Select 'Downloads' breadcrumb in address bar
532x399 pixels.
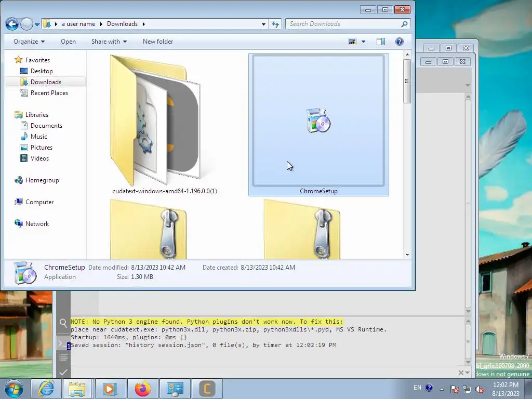122,24
